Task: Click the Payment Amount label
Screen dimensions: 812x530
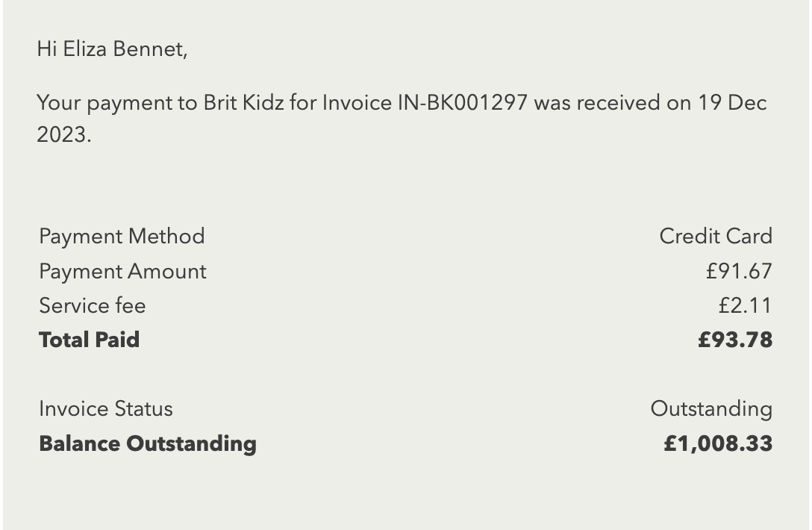Action: [x=122, y=272]
